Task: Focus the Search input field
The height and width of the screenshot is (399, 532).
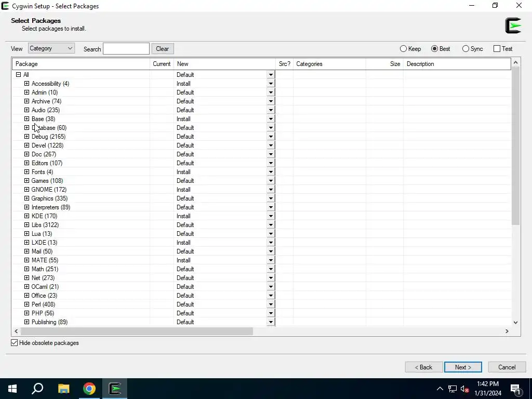Action: point(126,48)
